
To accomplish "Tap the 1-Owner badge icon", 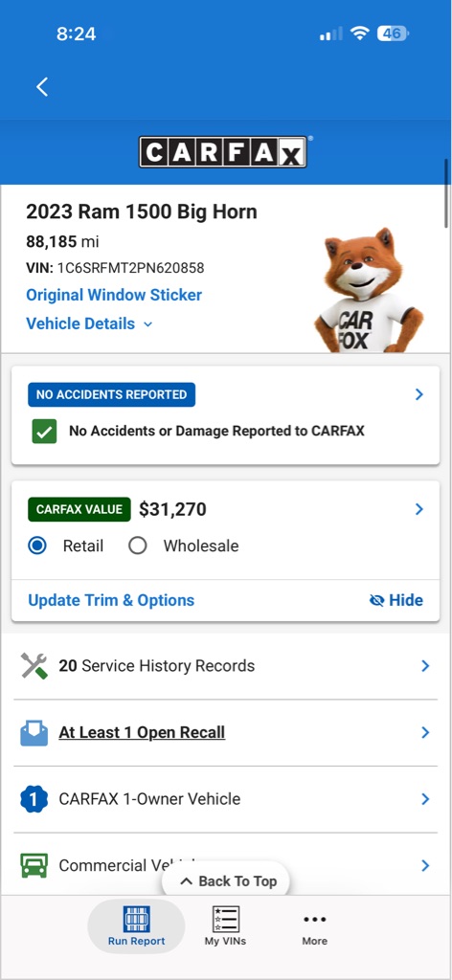I will pyautogui.click(x=34, y=799).
